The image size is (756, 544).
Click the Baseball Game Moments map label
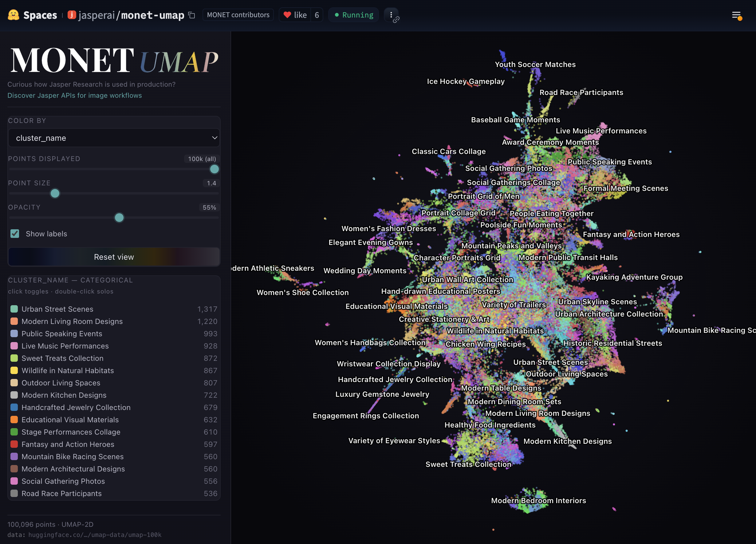pyautogui.click(x=515, y=120)
